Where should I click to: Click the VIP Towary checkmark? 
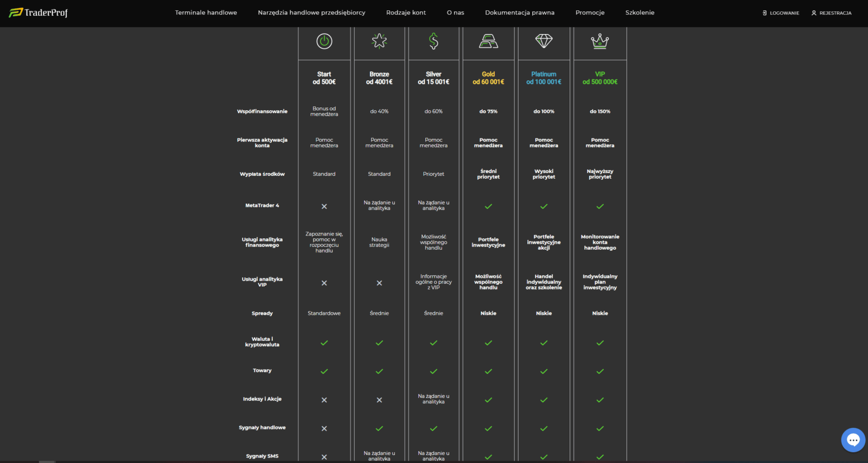[x=600, y=372]
